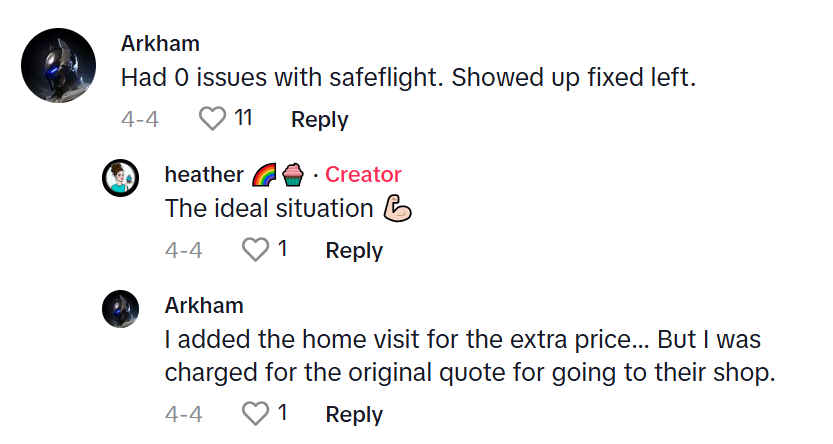Reply to Arkham's home visit comment
The width and height of the screenshot is (833, 444).
(354, 413)
